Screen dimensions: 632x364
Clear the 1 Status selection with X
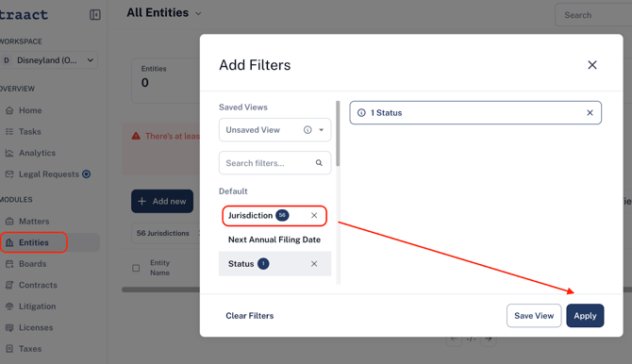pos(590,113)
